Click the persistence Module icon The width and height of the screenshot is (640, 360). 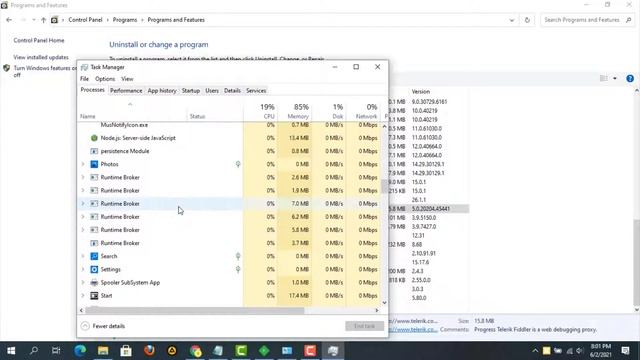94,151
